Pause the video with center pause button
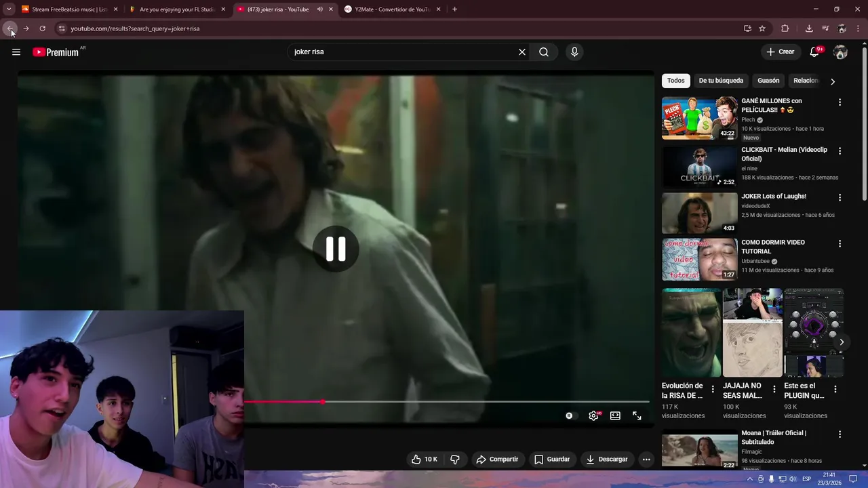 coord(336,249)
